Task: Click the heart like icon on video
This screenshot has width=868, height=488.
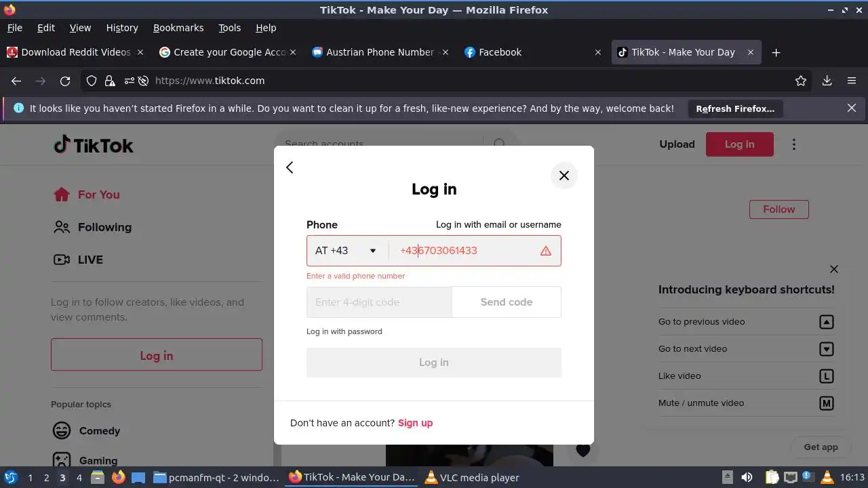Action: (x=583, y=450)
